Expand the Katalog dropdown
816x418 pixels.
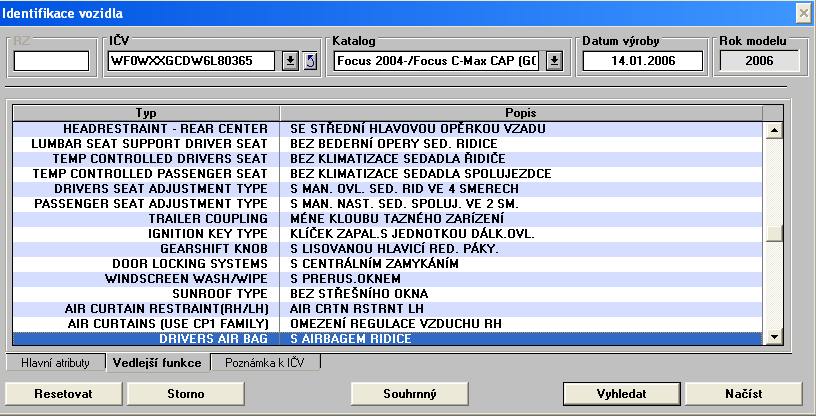[x=555, y=61]
